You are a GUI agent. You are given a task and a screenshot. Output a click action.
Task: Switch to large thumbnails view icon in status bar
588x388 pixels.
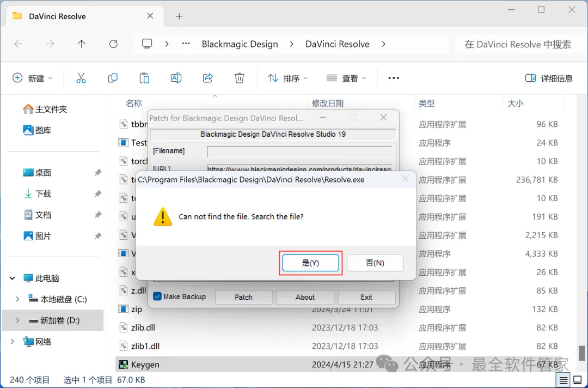click(578, 380)
